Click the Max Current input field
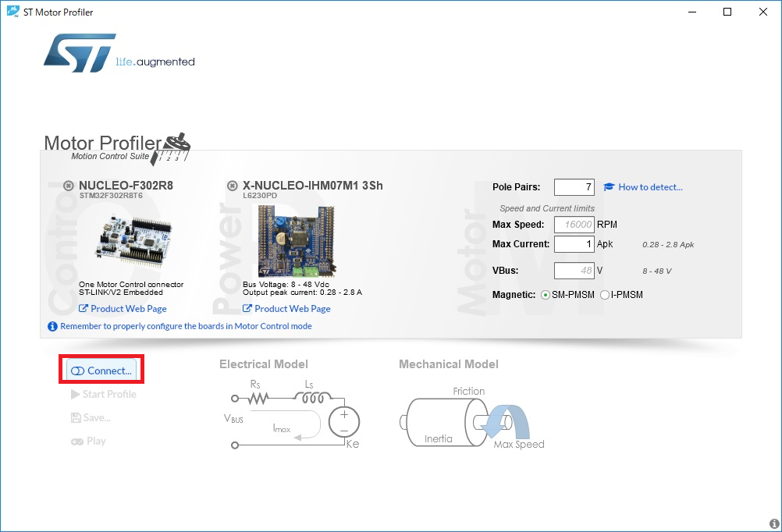This screenshot has width=782, height=532. coord(574,244)
